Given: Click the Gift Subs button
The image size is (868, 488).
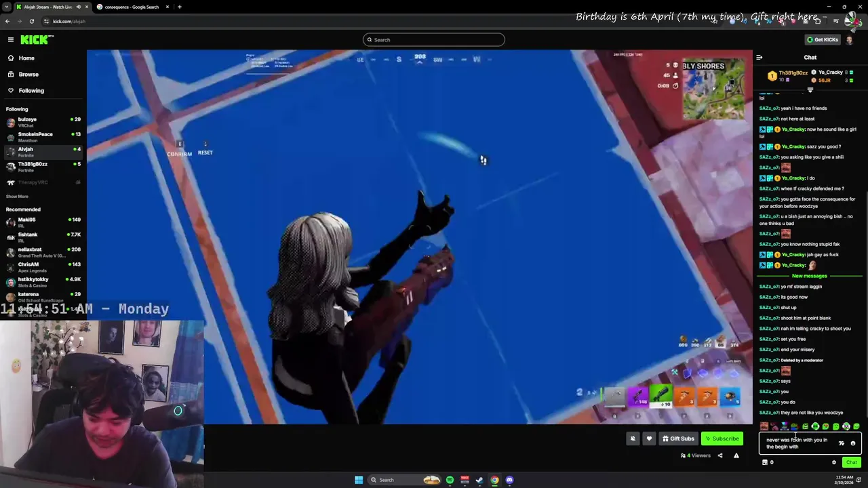Looking at the screenshot, I should click(x=678, y=439).
